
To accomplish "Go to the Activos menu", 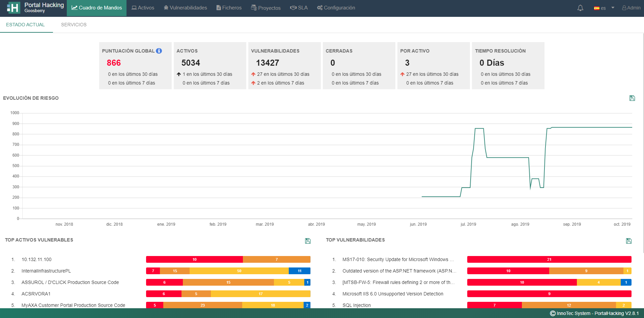I will point(143,8).
